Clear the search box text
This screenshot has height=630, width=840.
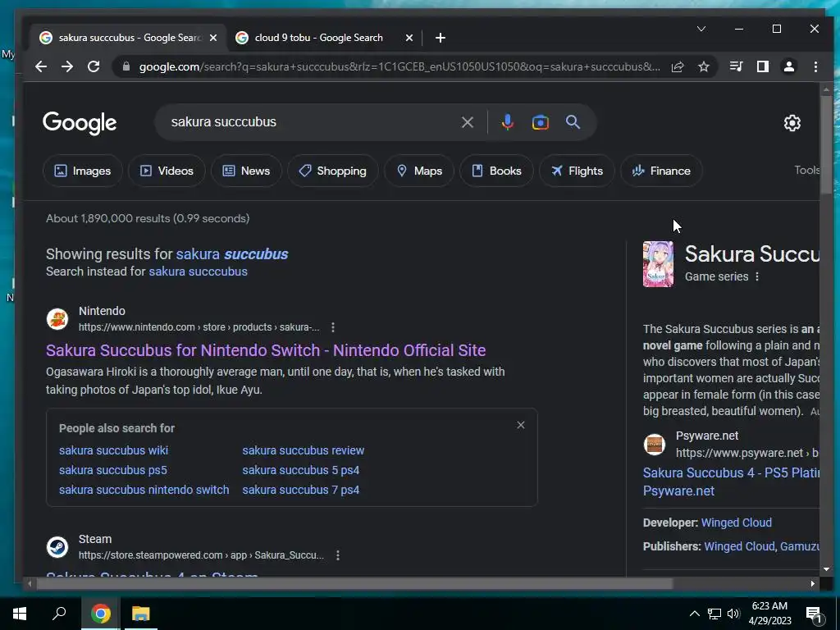click(x=467, y=122)
